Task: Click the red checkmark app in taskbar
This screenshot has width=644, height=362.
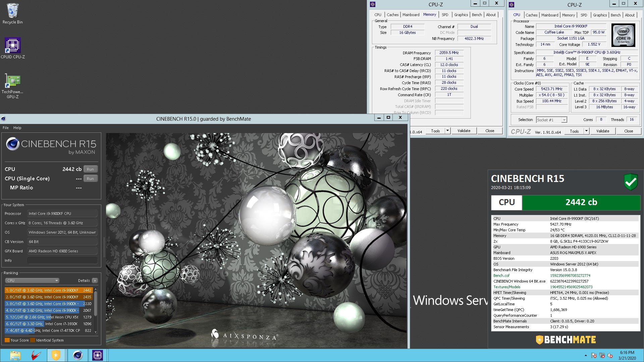Action: point(36,355)
